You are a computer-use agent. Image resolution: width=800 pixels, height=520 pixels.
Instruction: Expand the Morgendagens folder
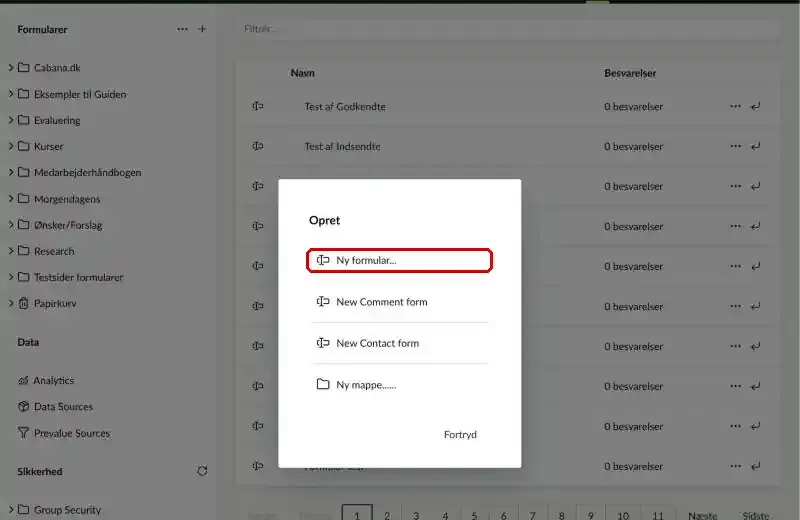pos(11,199)
